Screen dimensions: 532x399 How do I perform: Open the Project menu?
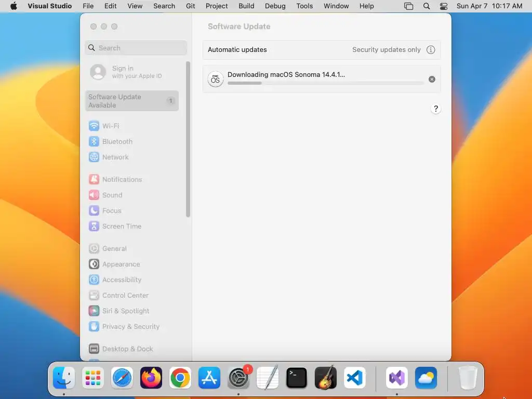217,6
